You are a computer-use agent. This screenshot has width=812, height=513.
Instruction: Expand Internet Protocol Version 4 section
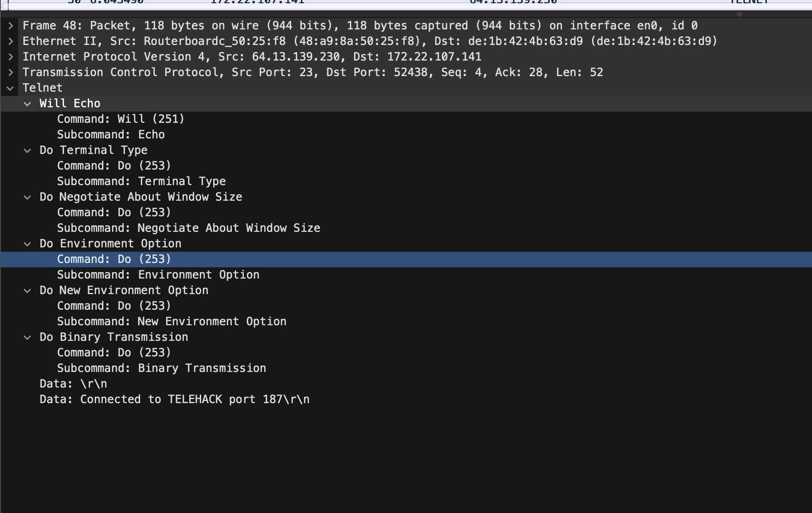[x=11, y=57]
